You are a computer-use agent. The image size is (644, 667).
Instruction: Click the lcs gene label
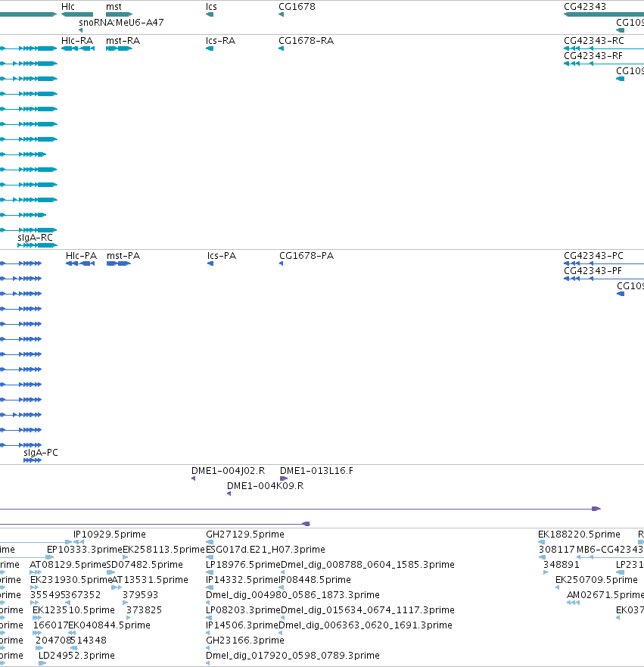211,7
